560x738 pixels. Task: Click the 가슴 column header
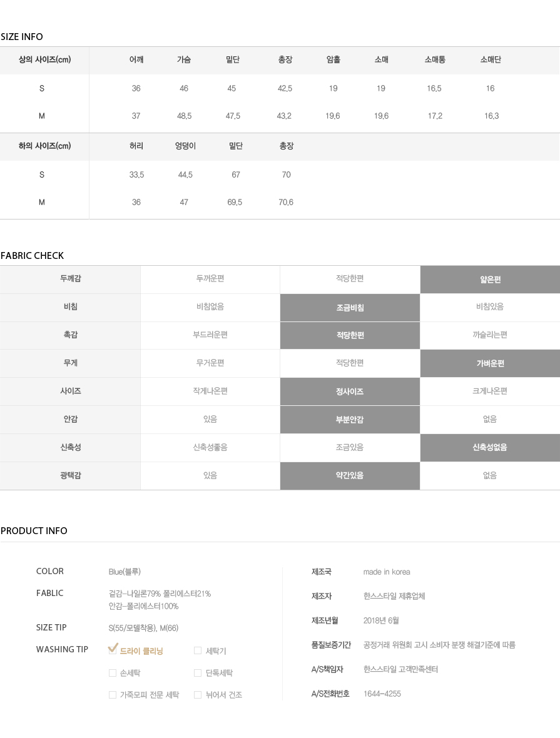click(184, 60)
